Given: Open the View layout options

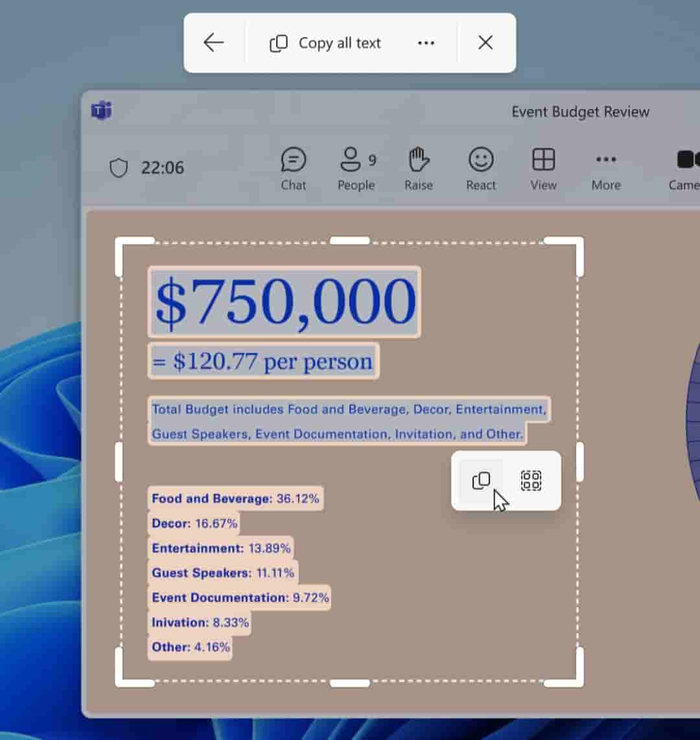Looking at the screenshot, I should (x=543, y=169).
